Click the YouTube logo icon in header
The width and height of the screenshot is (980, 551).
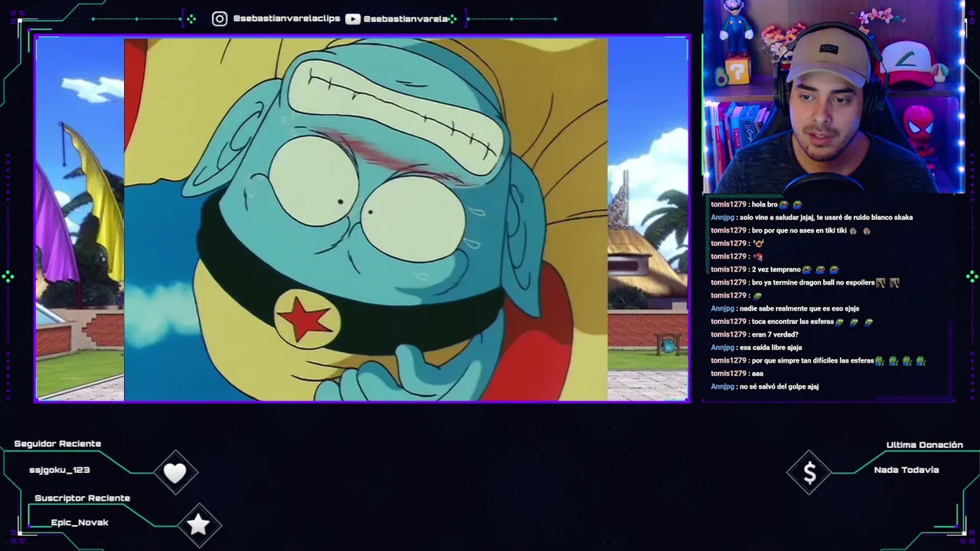[x=353, y=18]
